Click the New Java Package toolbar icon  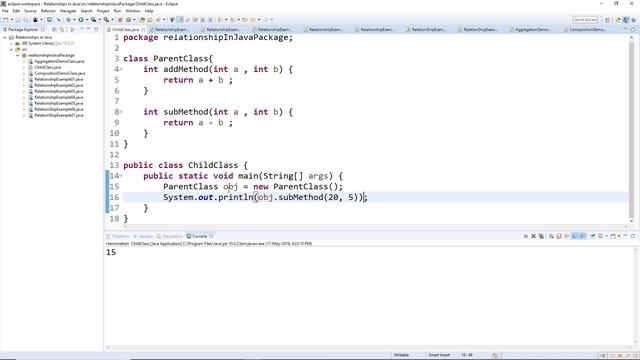coord(120,20)
